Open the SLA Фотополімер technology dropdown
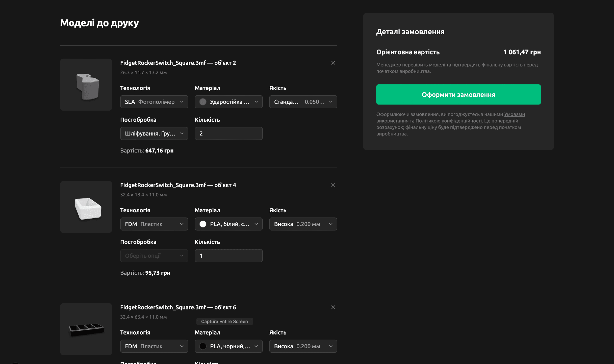Viewport: 614px width, 364px height. pyautogui.click(x=154, y=102)
